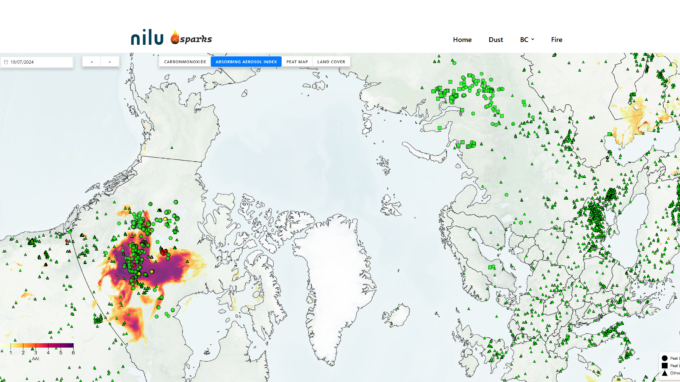Open the Dust menu item

(496, 39)
